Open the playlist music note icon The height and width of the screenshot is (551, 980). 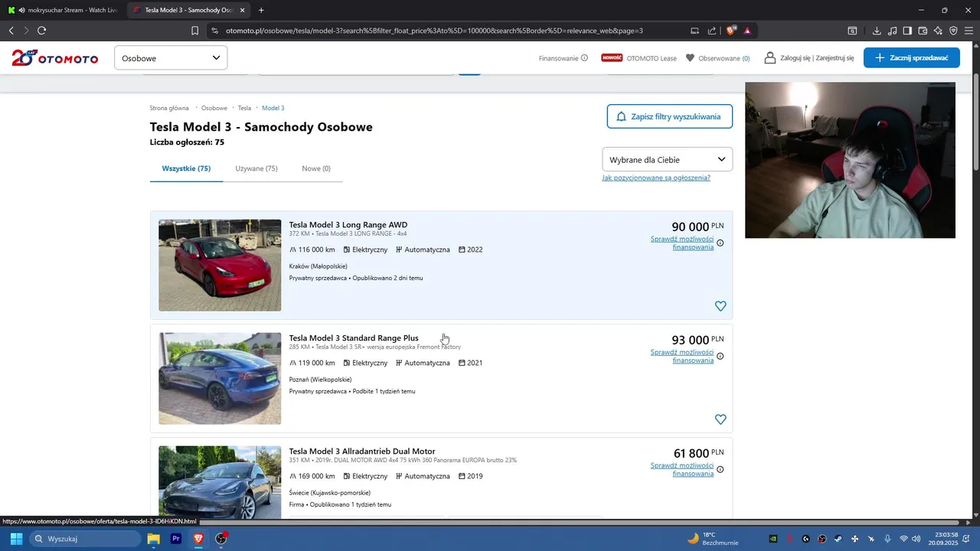[x=892, y=31]
